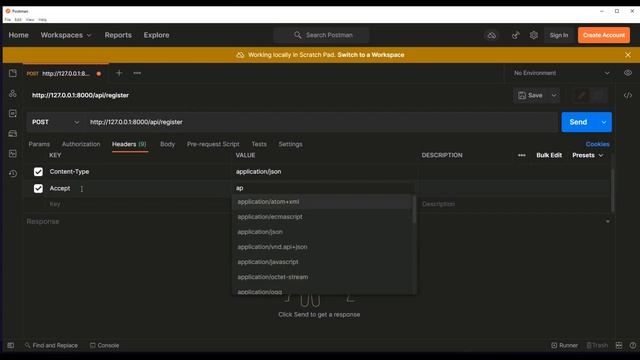Click the suggestion list scrollbar
This screenshot has width=640, height=360.
pyautogui.click(x=414, y=210)
